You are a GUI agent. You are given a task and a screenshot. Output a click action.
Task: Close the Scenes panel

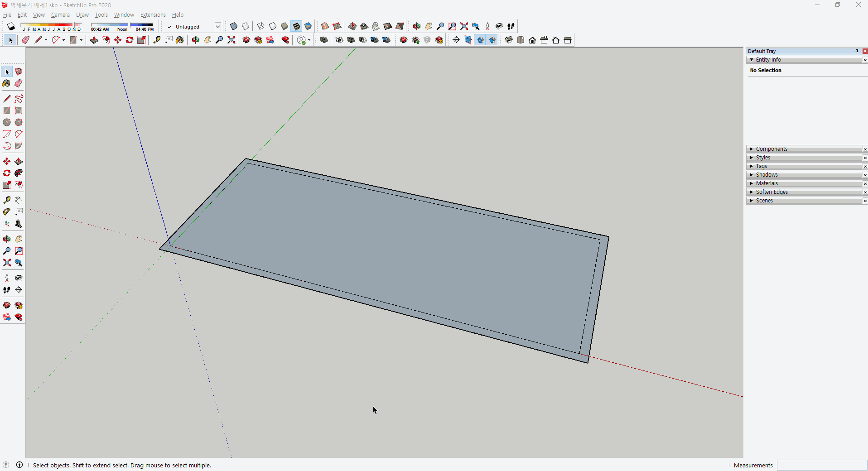click(x=865, y=201)
